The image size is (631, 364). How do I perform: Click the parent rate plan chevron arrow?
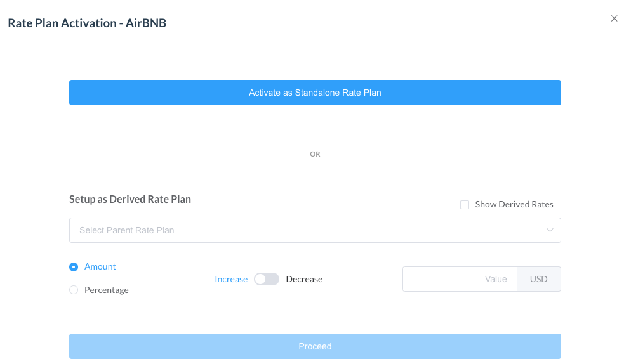pyautogui.click(x=550, y=230)
